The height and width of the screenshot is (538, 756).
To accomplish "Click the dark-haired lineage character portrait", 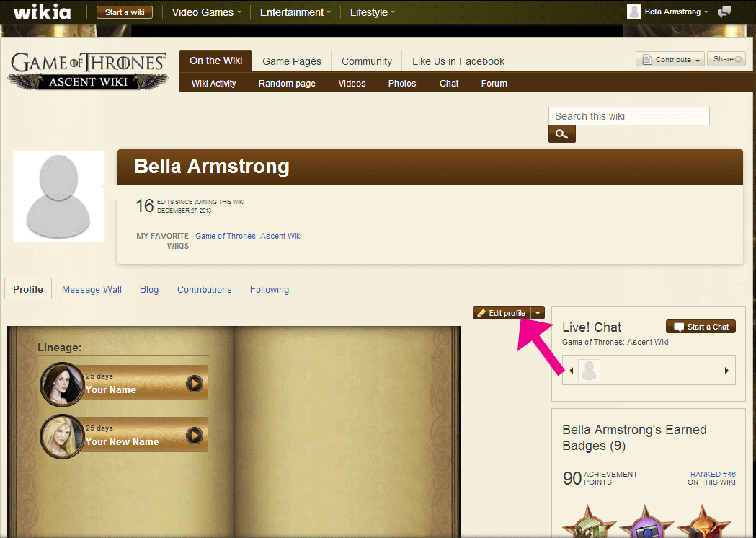I will coord(62,384).
